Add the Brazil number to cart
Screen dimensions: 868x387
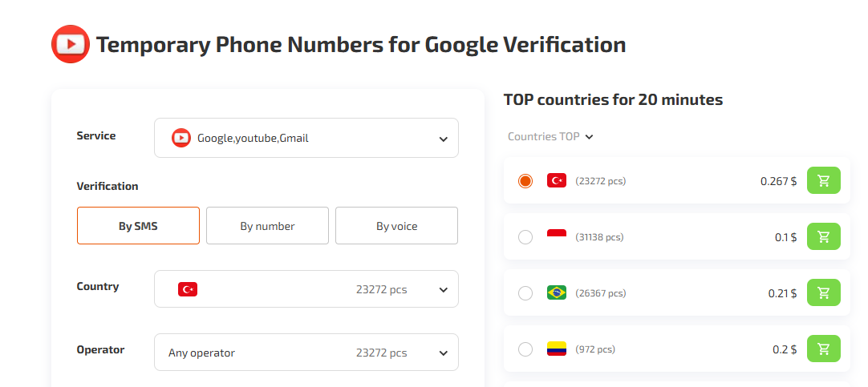[823, 293]
